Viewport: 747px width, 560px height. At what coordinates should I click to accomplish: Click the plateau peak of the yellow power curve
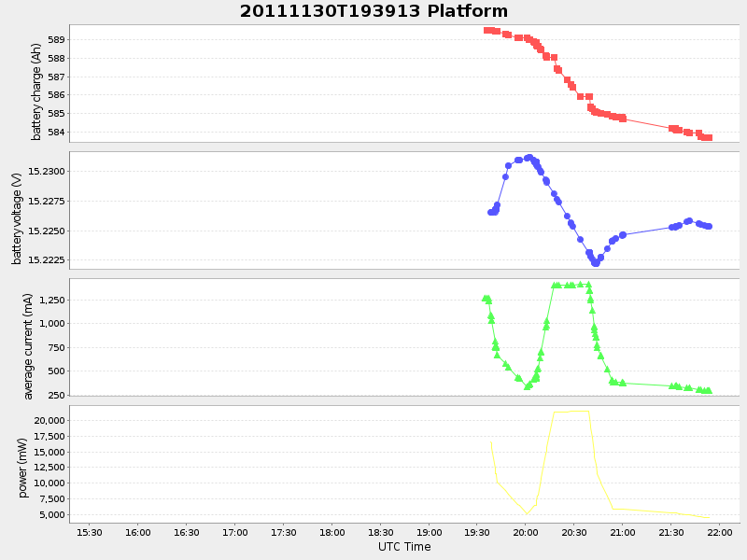point(571,411)
